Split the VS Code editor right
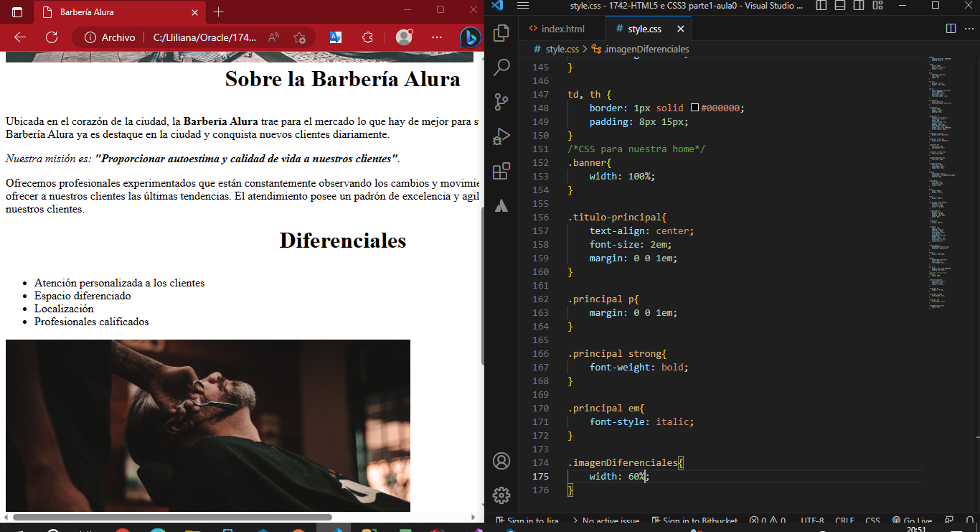The image size is (980, 532). [x=951, y=29]
